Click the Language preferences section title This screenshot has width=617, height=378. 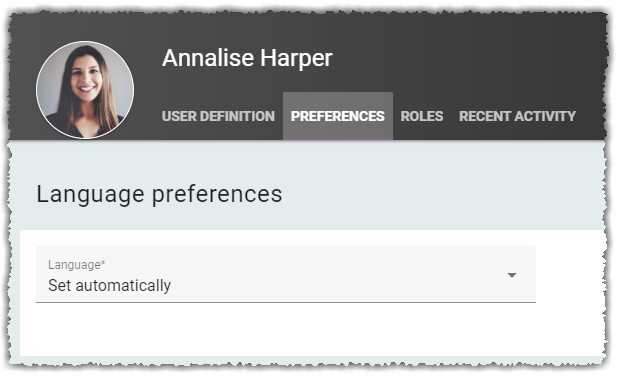click(x=159, y=194)
